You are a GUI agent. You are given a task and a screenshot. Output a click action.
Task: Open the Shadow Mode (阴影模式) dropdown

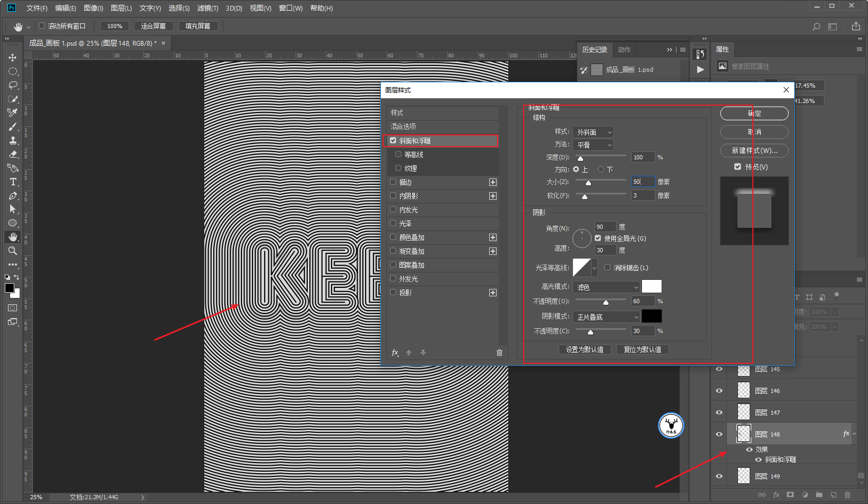coord(606,317)
